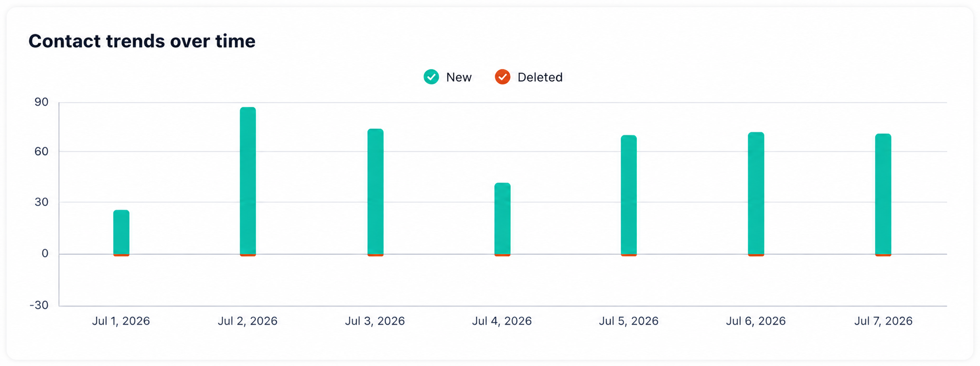The image size is (980, 366).
Task: Click the Contact trends over time title
Action: pos(142,41)
